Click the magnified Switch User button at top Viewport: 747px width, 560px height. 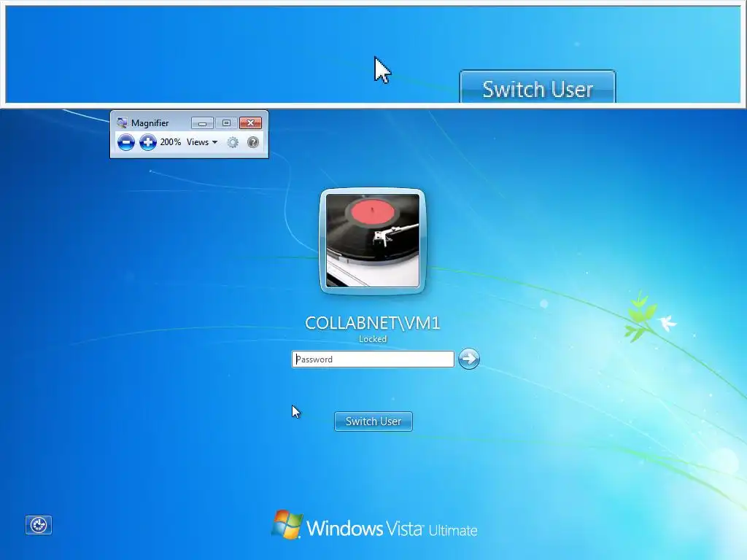tap(538, 87)
